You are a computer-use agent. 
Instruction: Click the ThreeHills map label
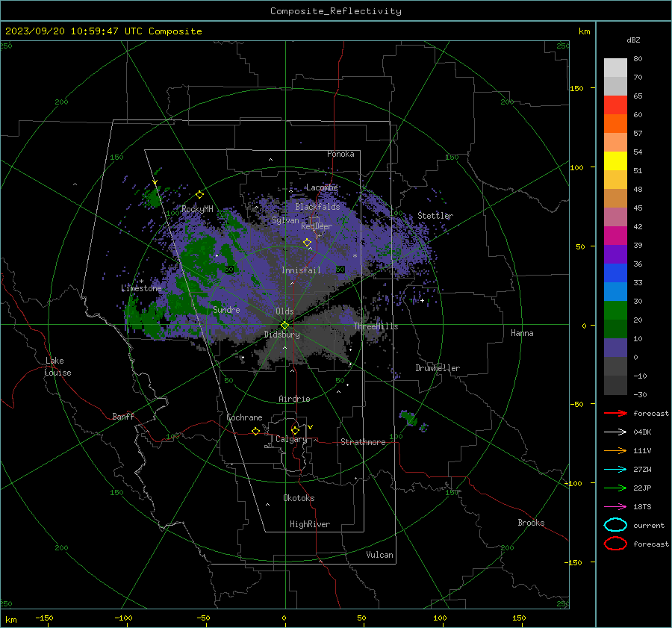point(376,326)
